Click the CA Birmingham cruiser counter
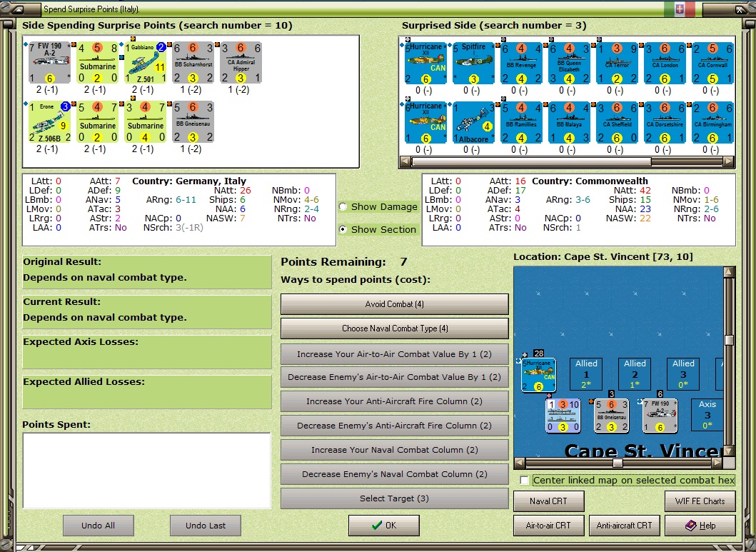756x552 pixels. pyautogui.click(x=712, y=122)
